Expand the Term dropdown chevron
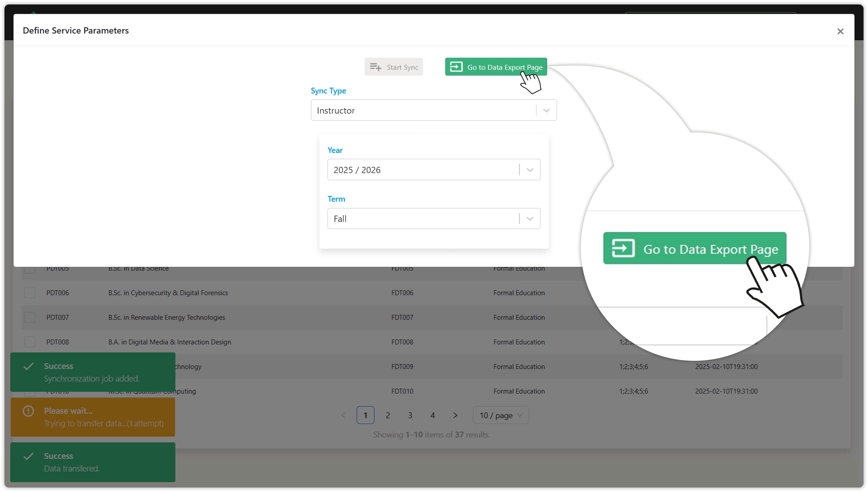Viewport: 868px width, 492px height. point(530,219)
